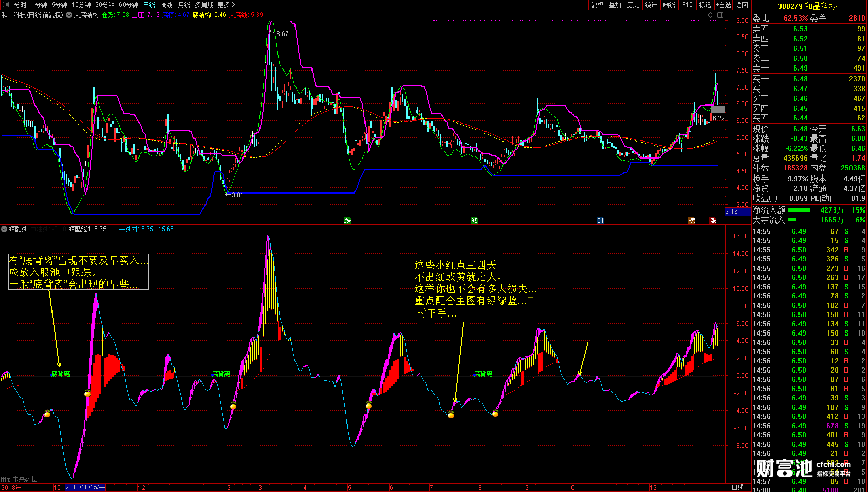Click the 返回 back button
868x492 pixels.
click(741, 5)
